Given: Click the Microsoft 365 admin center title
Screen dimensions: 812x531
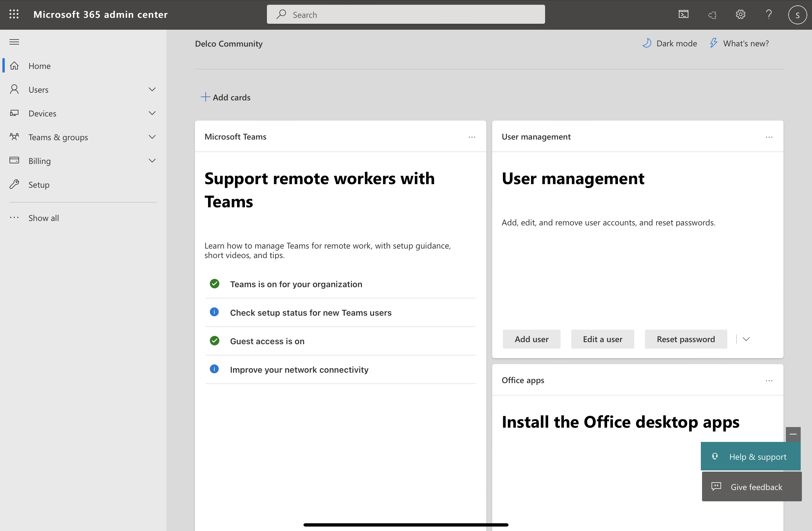Looking at the screenshot, I should pos(101,14).
